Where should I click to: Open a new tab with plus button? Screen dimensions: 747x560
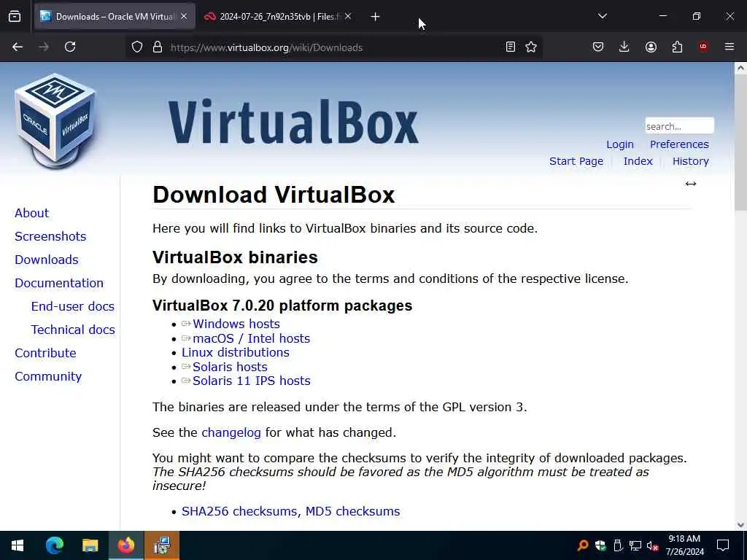[x=375, y=17]
